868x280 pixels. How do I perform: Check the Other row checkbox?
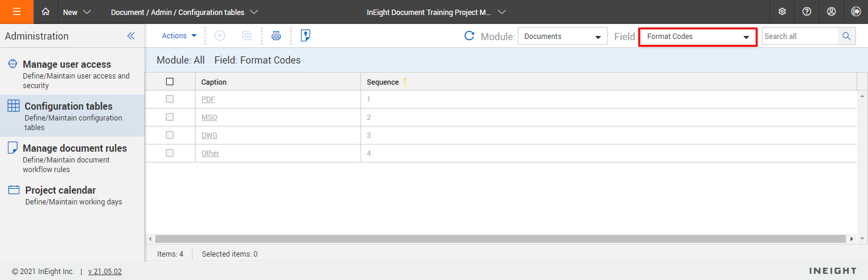coord(170,153)
